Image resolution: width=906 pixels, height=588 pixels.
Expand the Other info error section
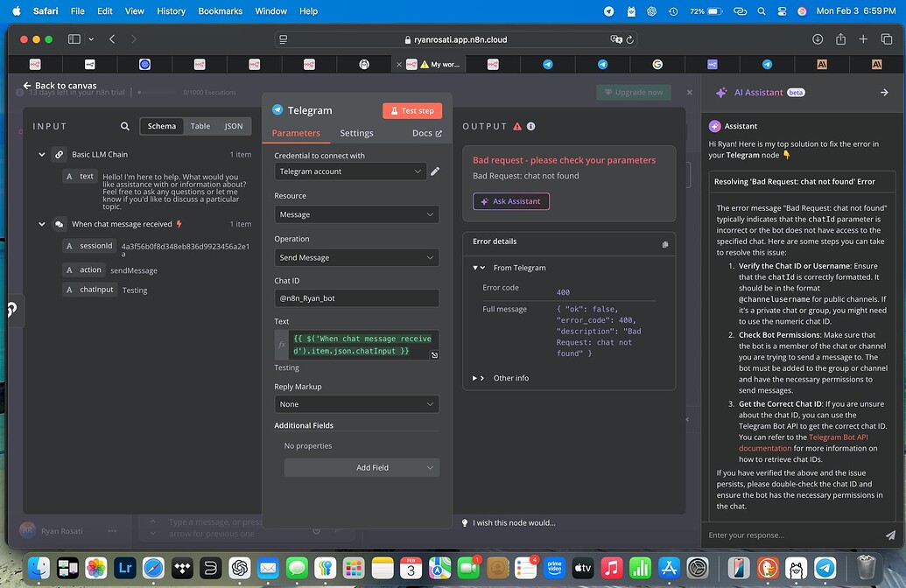click(479, 378)
